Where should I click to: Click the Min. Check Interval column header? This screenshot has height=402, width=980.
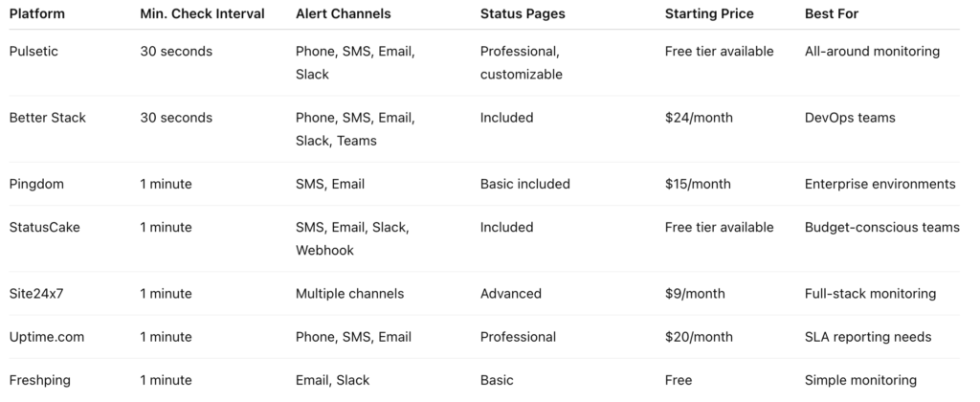coord(202,14)
